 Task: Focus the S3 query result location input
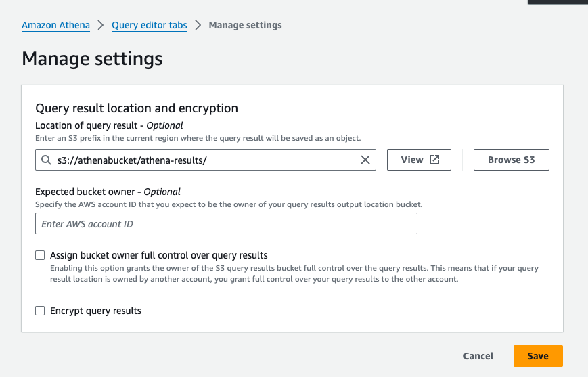pyautogui.click(x=206, y=160)
